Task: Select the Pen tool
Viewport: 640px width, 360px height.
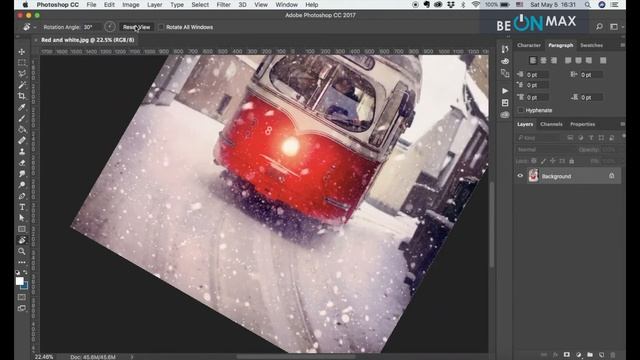Action: tap(22, 196)
